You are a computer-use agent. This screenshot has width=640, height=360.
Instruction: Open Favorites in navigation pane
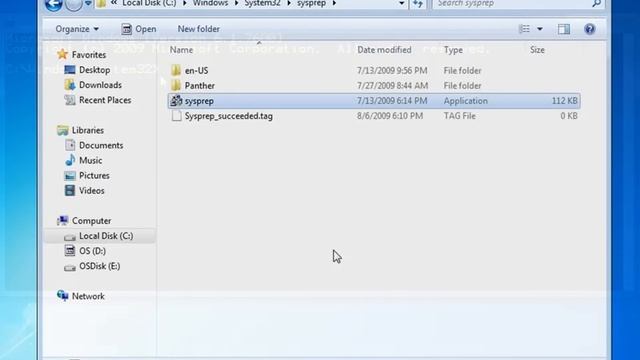point(89,55)
